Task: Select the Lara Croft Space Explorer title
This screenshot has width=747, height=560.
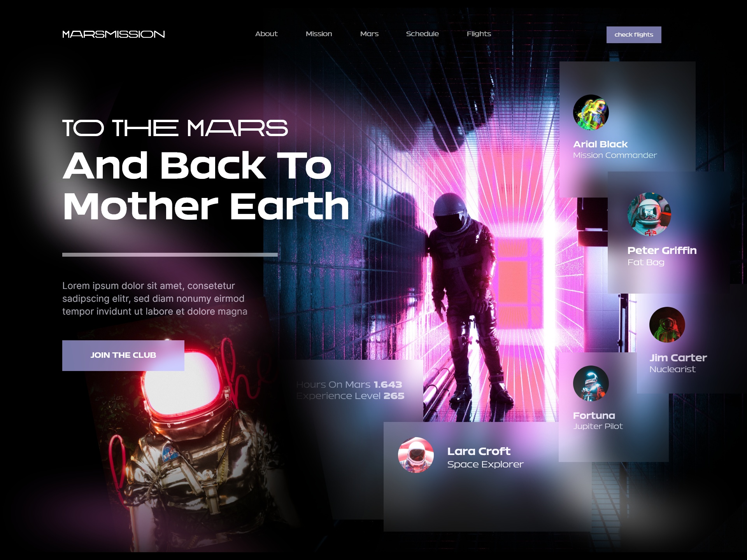Action: pos(479,451)
